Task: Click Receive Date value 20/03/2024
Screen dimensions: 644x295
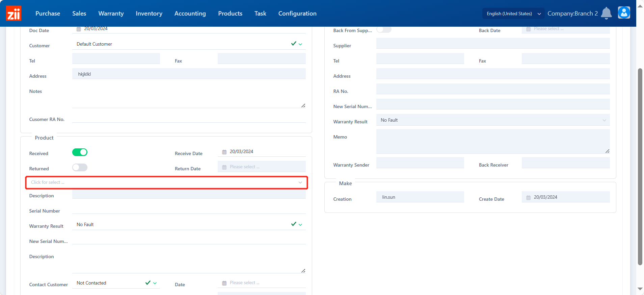Action: pos(241,152)
